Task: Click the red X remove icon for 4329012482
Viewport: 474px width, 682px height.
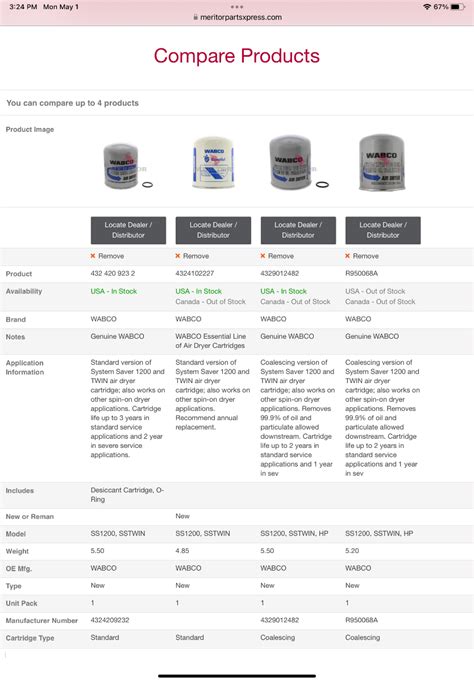Action: (x=263, y=256)
